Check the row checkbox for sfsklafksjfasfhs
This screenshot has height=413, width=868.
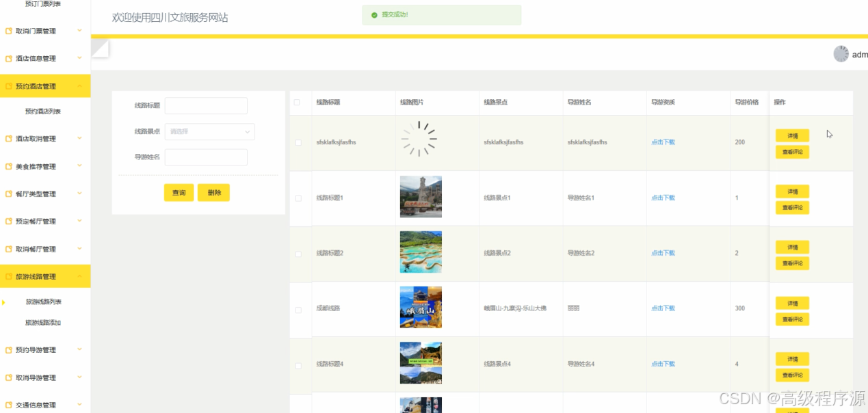(x=298, y=143)
